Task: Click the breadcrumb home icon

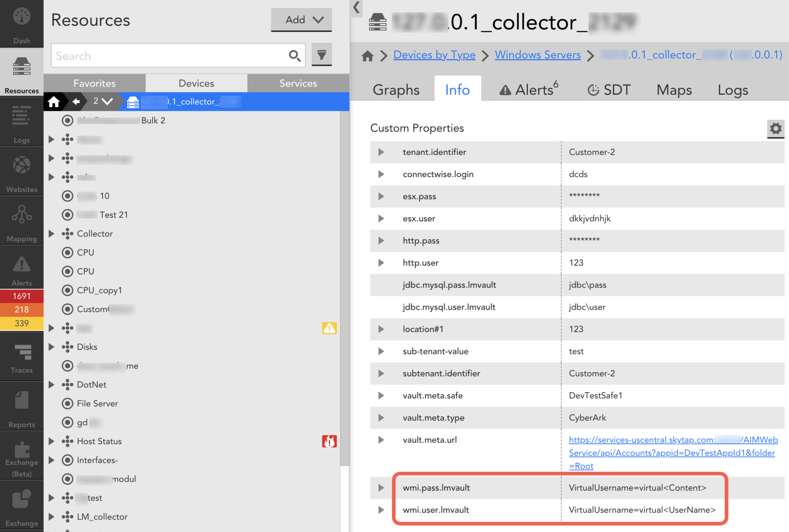Action: (368, 56)
